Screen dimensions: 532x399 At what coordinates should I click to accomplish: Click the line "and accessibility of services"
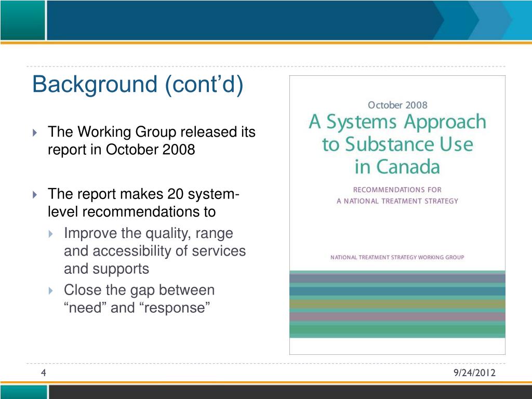coord(155,251)
